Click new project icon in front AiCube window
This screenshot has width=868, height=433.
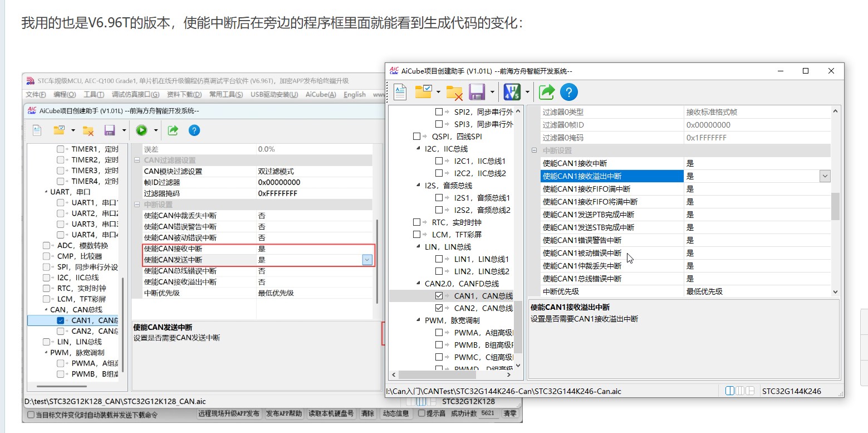[400, 92]
